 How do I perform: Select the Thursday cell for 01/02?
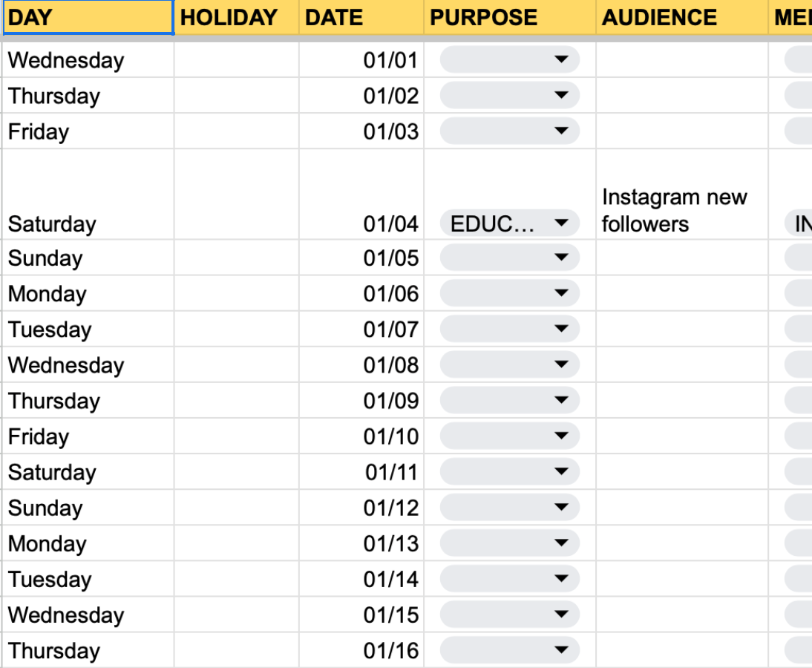click(88, 95)
